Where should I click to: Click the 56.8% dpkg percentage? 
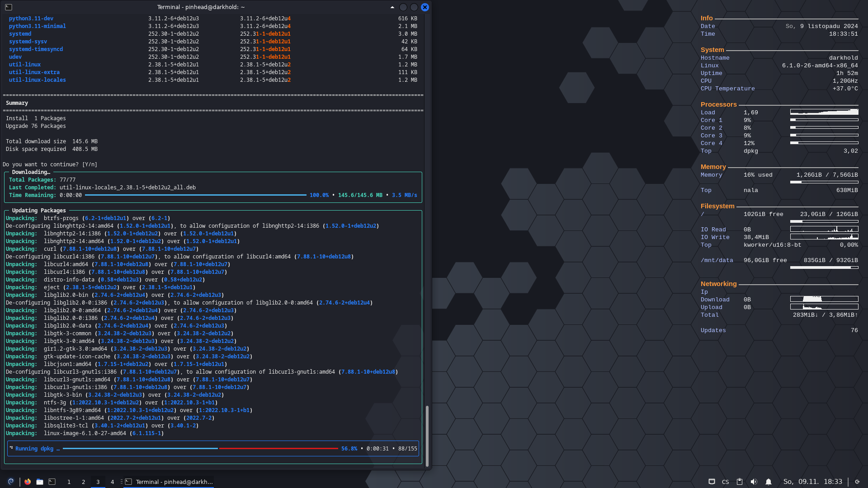(349, 449)
